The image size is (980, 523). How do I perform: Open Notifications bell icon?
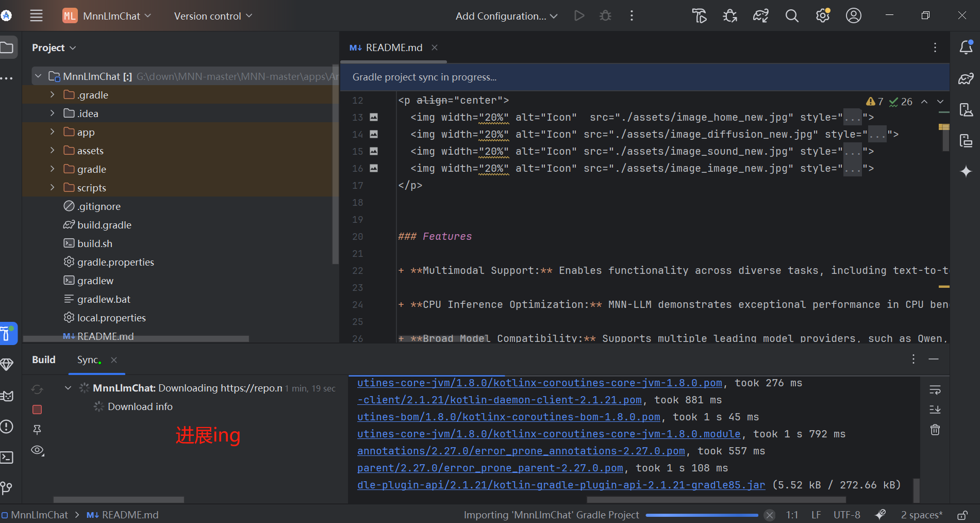pyautogui.click(x=966, y=47)
